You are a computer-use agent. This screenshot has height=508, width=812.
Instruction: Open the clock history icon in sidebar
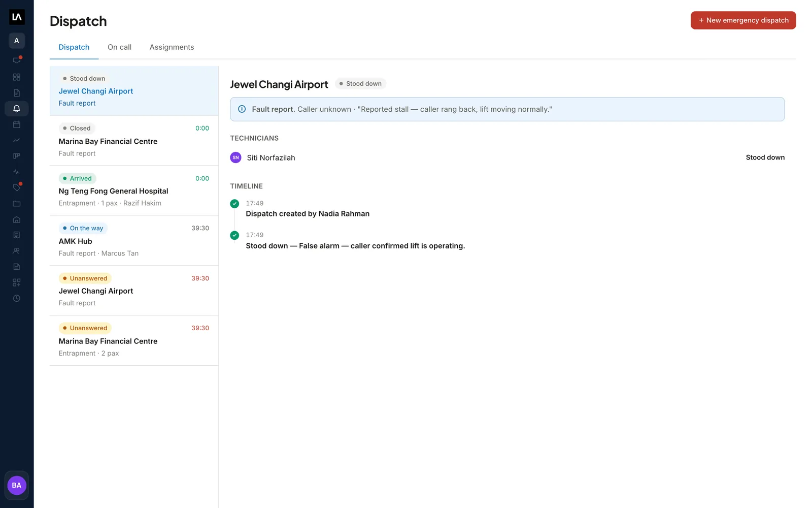pos(17,298)
